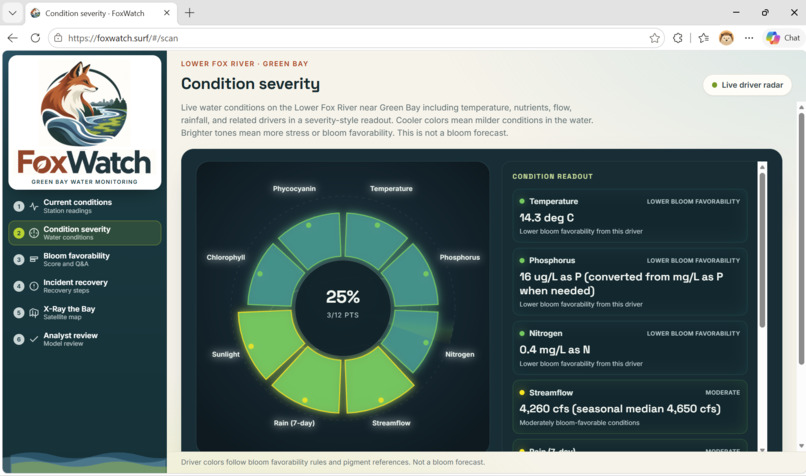Click the CONDITION READOUT heading

[x=552, y=176]
